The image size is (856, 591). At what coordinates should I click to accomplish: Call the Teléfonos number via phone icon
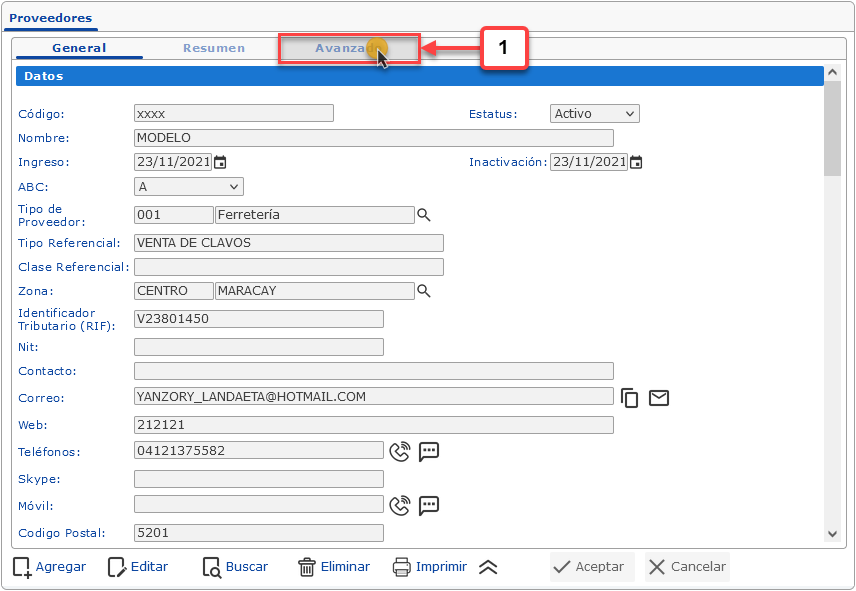coord(400,451)
